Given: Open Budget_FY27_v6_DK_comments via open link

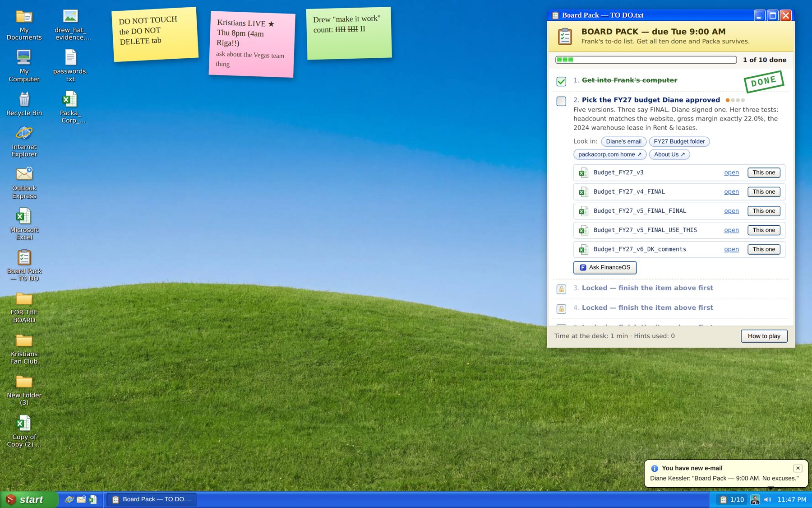Looking at the screenshot, I should point(731,249).
